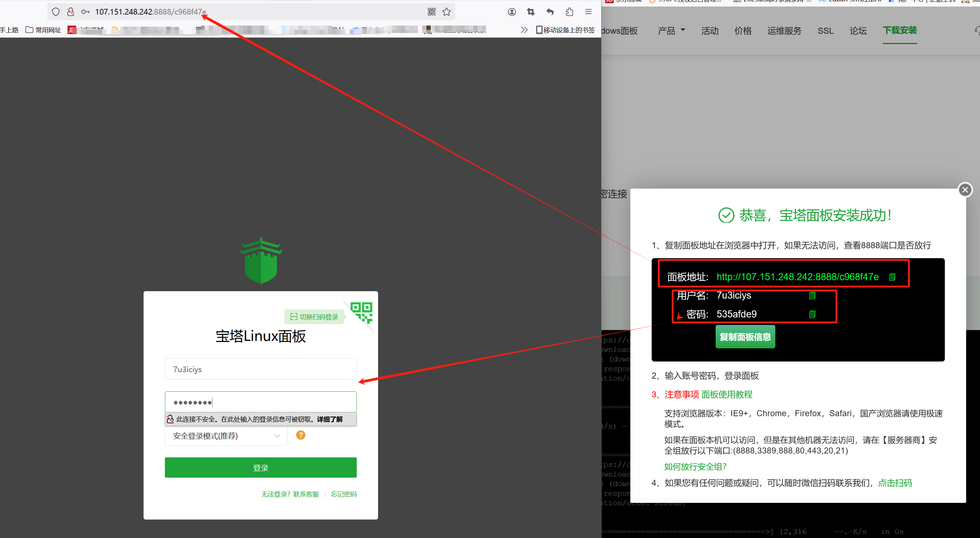Click the saved password key icon
The image size is (980, 538).
click(86, 12)
